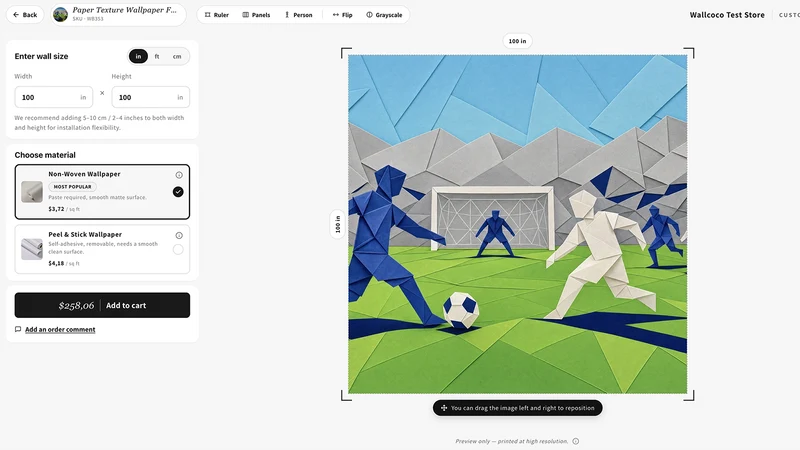
Task: Open the Paper Texture Wallpaper product chip
Action: pyautogui.click(x=118, y=14)
